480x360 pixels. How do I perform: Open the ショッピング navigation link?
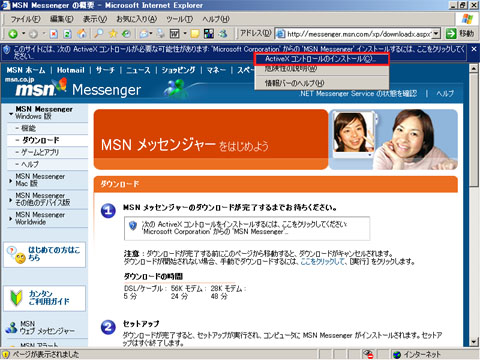178,70
